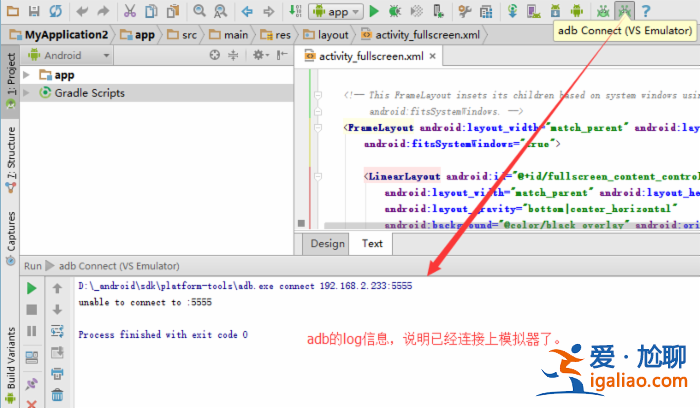Click the Undo arrow icon
Screen dimensions: 700x408
(x=82, y=11)
